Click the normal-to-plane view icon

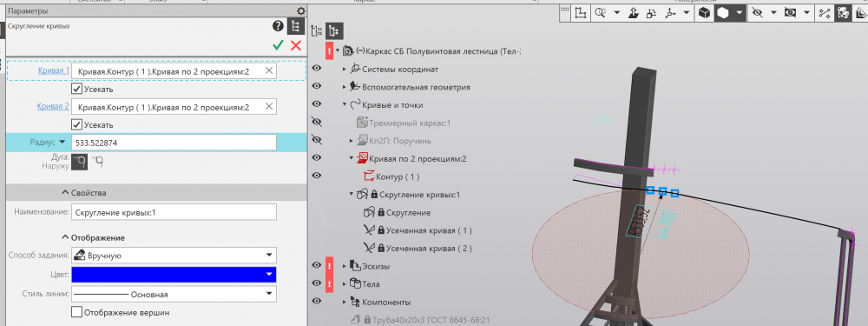coord(634,13)
